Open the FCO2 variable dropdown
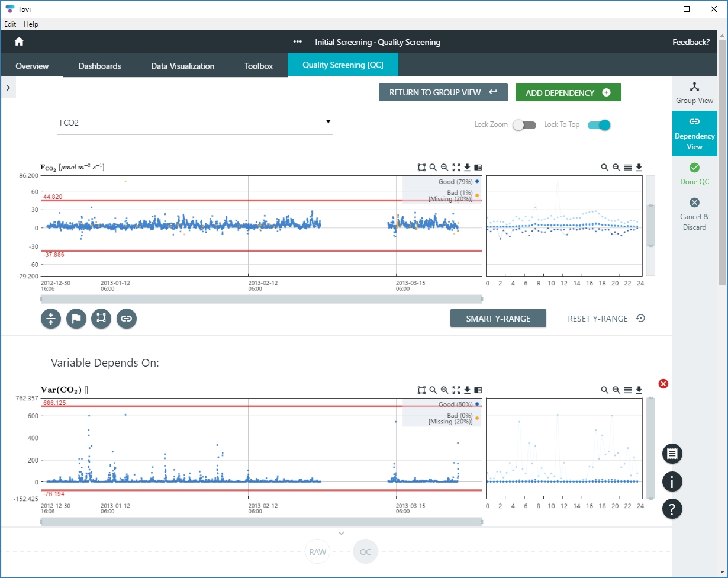 coord(195,123)
